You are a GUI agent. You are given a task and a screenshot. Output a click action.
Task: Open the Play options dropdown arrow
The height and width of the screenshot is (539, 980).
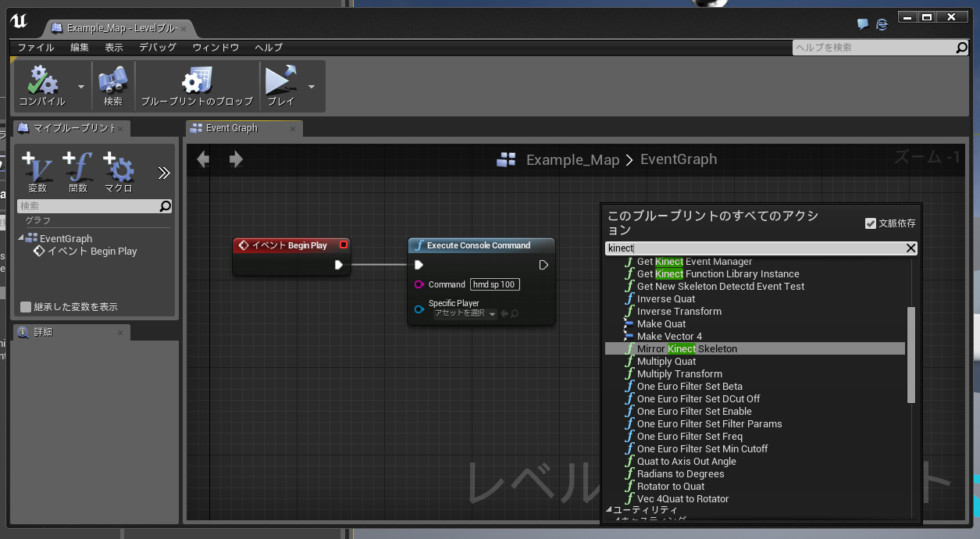coord(312,86)
